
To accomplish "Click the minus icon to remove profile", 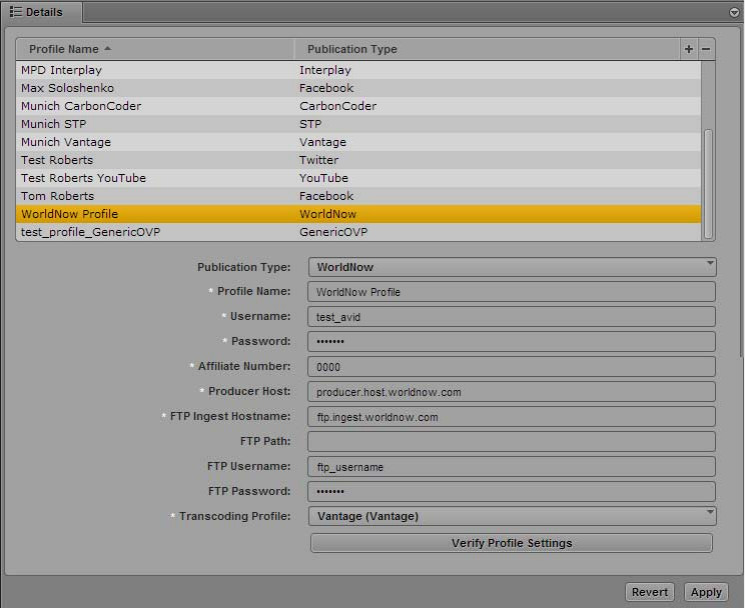I will click(x=706, y=49).
